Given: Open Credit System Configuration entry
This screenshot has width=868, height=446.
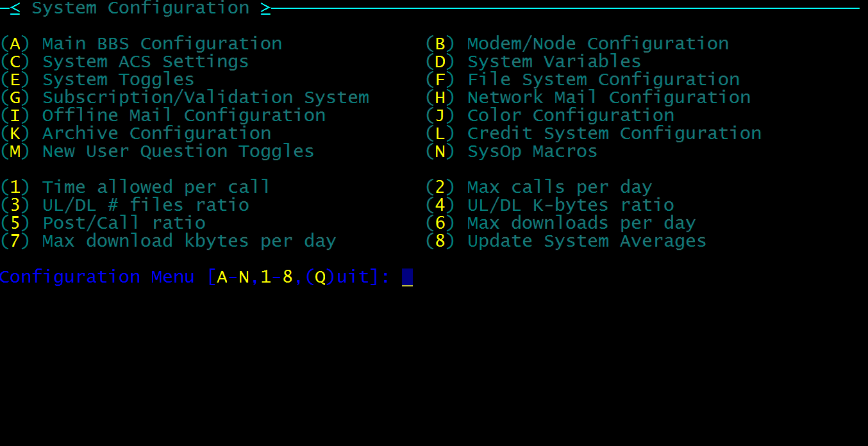Looking at the screenshot, I should click(x=594, y=133).
